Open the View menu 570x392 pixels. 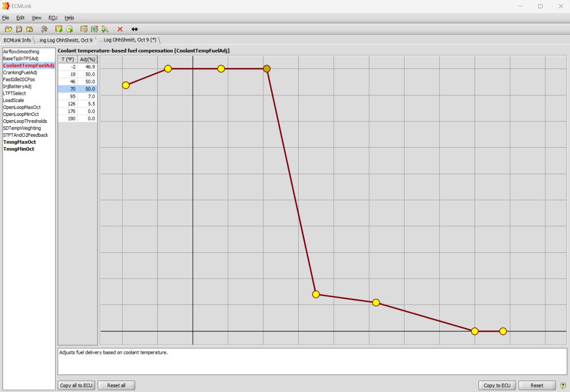37,18
